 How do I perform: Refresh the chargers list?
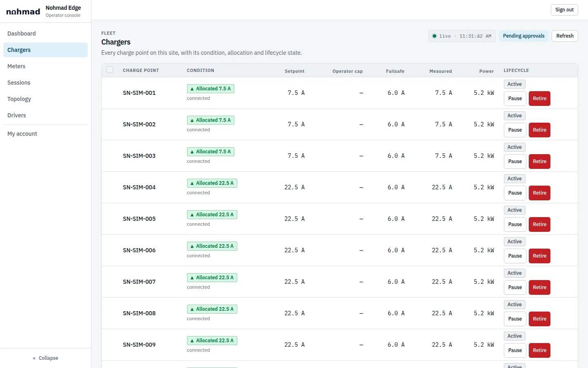(x=565, y=36)
